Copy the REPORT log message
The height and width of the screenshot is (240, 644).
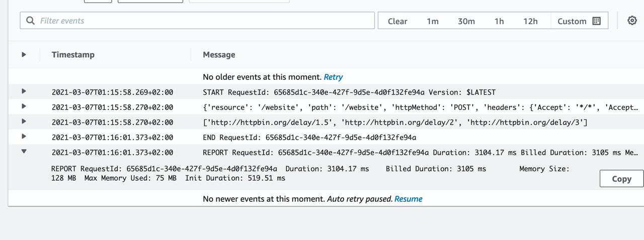click(x=621, y=179)
